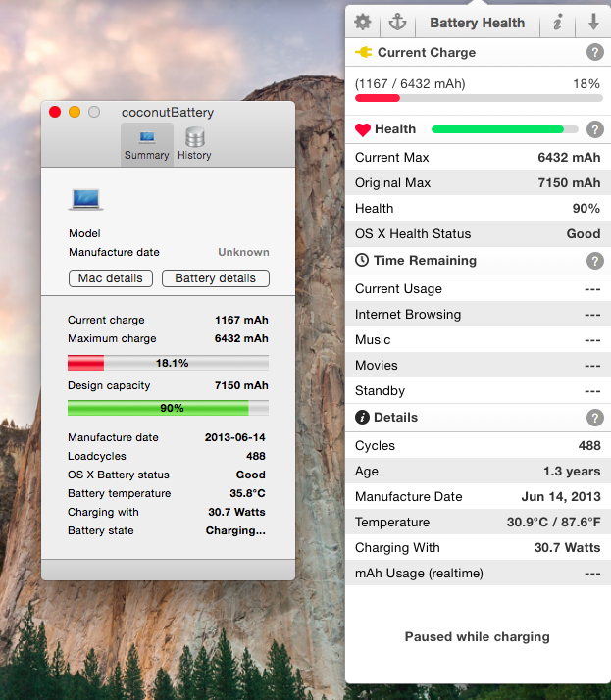Click Battery temperature 35.8°C value
The height and width of the screenshot is (700, 611).
[x=247, y=493]
